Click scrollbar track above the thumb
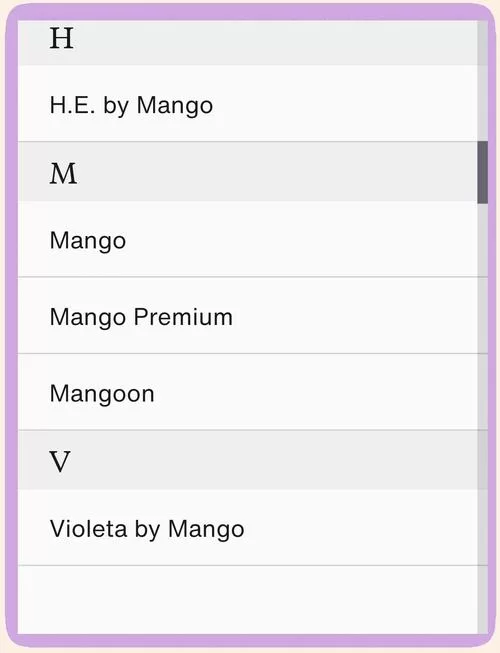500x653 pixels. [483, 81]
